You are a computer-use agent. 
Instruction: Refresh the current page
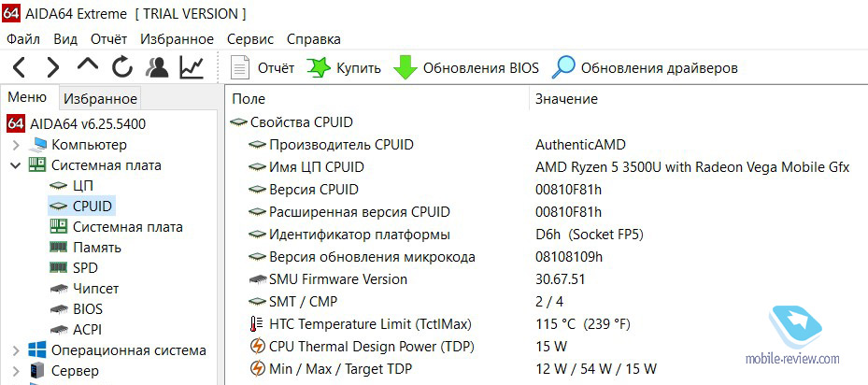tap(122, 67)
